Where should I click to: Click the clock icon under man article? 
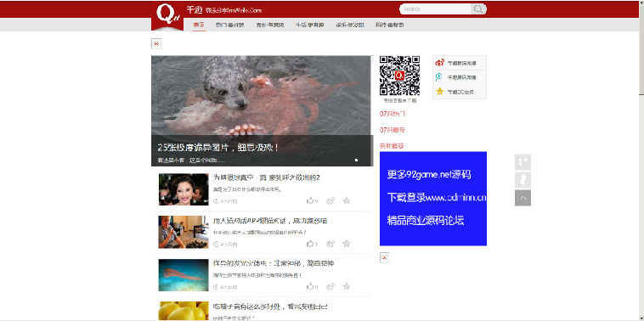pos(216,245)
